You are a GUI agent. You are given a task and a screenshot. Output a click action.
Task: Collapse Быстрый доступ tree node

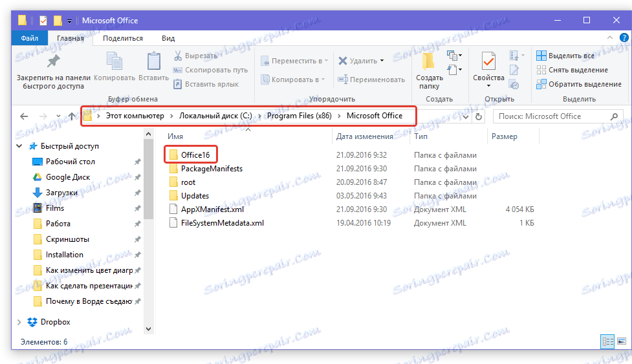19,145
